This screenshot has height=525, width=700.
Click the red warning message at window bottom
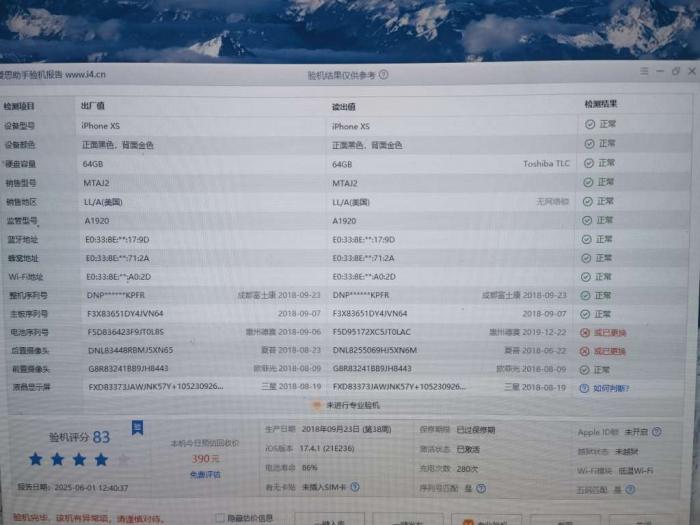(x=88, y=518)
